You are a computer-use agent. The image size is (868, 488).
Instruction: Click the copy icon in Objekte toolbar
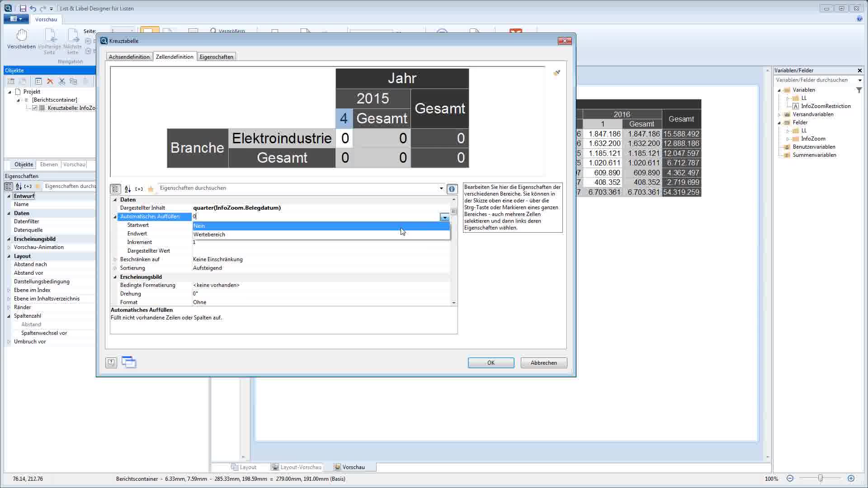tap(73, 81)
